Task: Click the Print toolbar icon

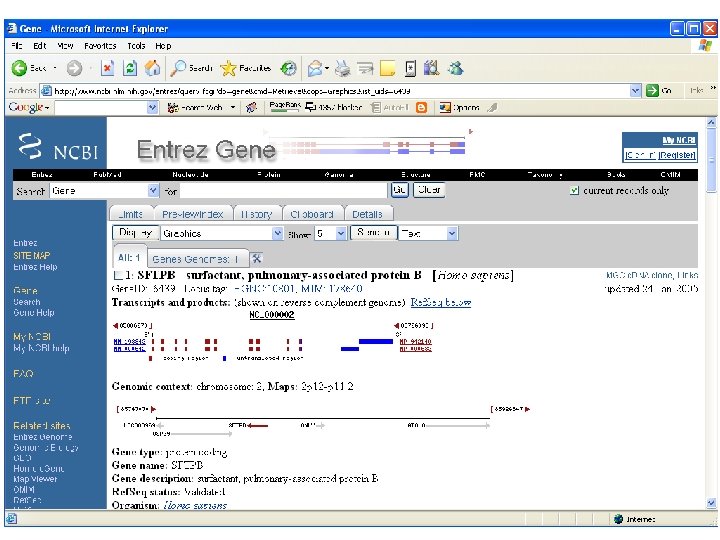Action: 342,68
